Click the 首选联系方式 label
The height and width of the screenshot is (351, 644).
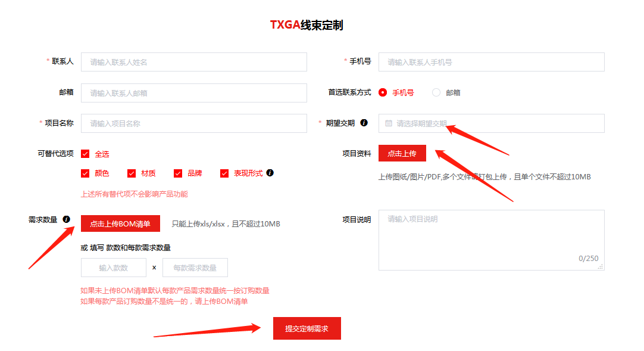point(349,92)
